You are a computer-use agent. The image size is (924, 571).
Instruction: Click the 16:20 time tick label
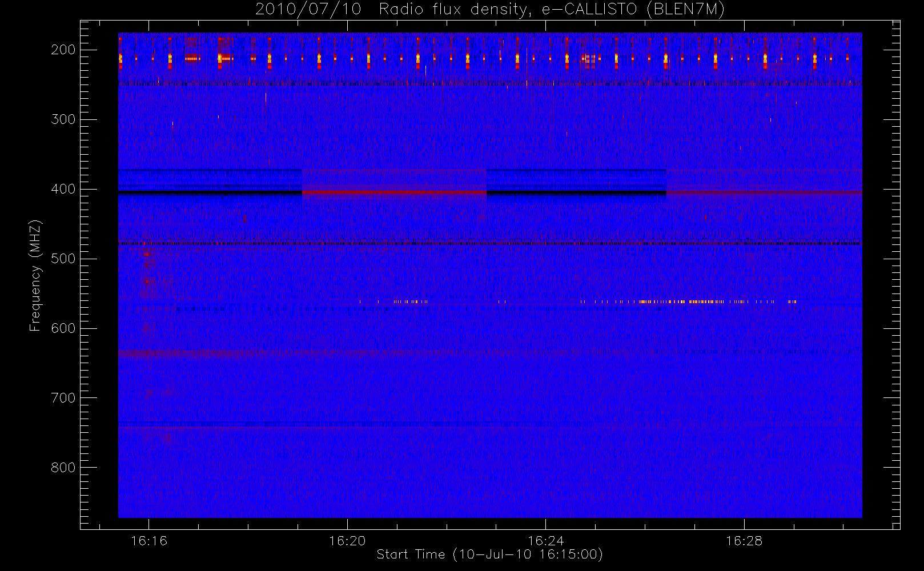pos(347,541)
